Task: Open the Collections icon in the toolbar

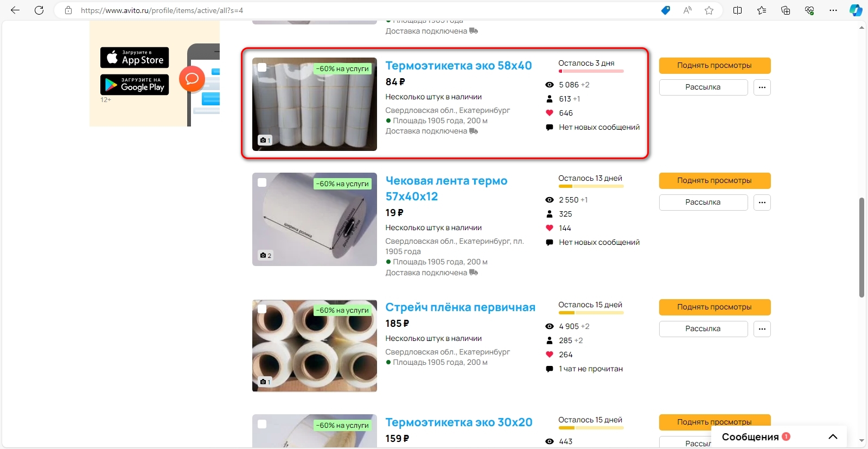Action: tap(786, 10)
